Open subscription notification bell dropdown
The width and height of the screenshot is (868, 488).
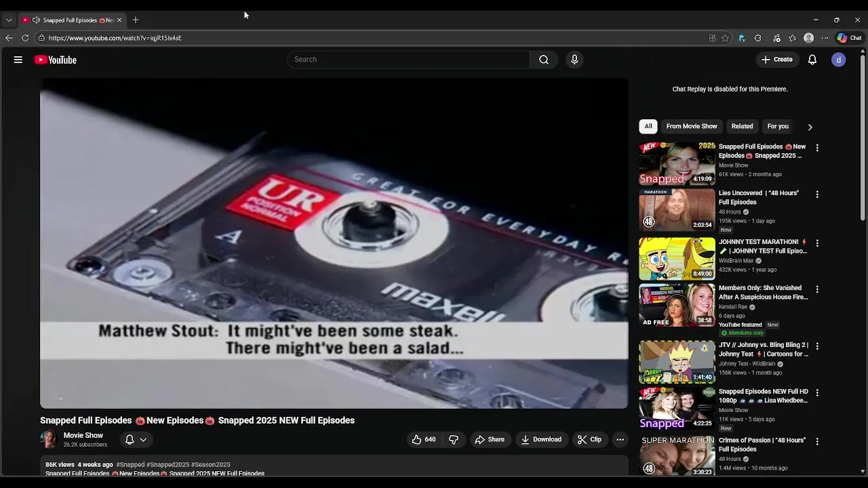pos(136,440)
